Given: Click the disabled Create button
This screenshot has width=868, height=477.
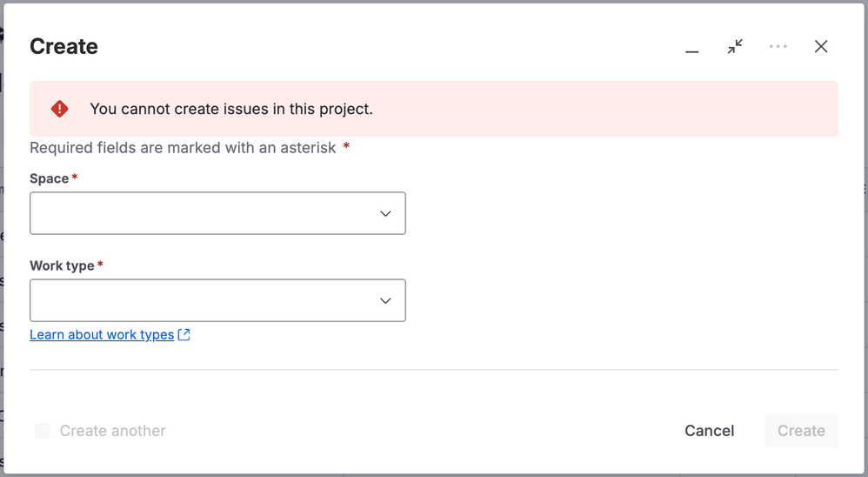Looking at the screenshot, I should 801,431.
